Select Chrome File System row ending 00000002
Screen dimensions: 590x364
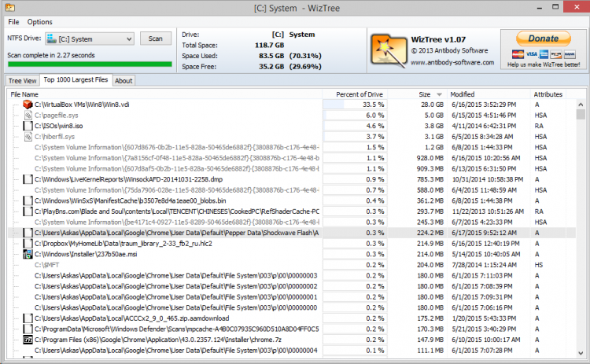[292, 286]
